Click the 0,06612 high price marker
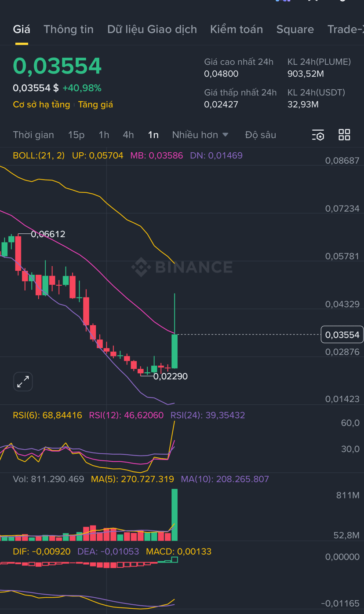The width and height of the screenshot is (364, 614). click(48, 234)
